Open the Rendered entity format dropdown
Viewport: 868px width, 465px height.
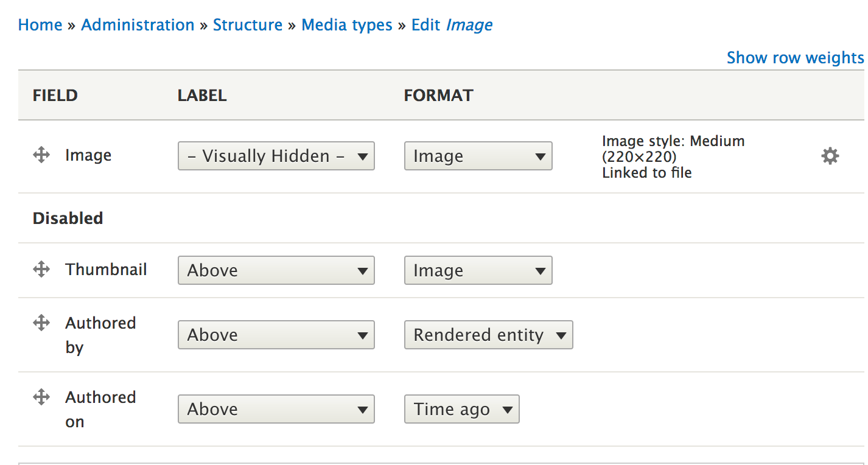pyautogui.click(x=488, y=335)
